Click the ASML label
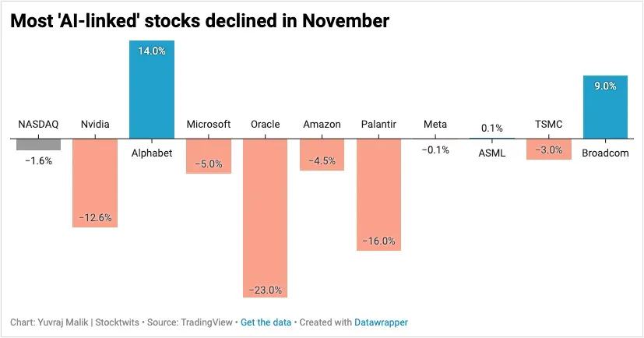This screenshot has width=644, height=338. [x=491, y=153]
